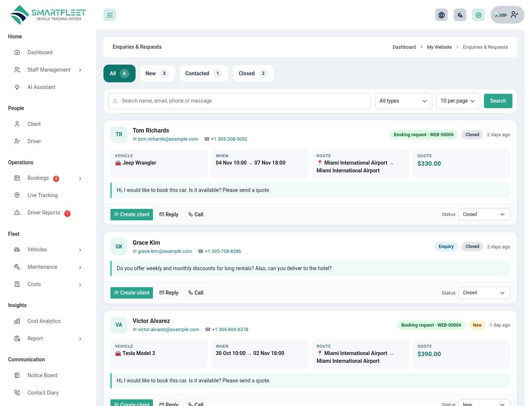Click the Driver sidebar icon
The width and height of the screenshot is (532, 406).
17,141
